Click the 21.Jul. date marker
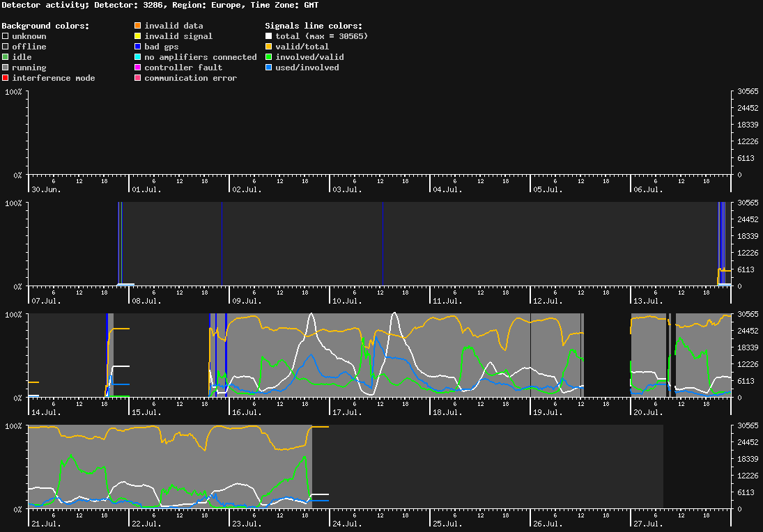This screenshot has height=532, width=763. (x=46, y=524)
